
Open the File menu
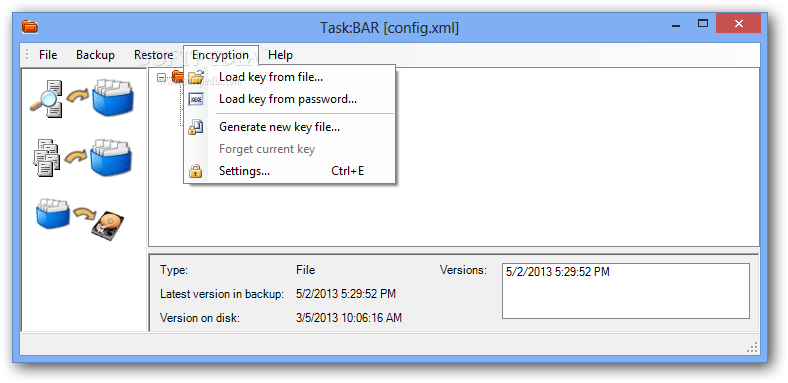coord(48,55)
